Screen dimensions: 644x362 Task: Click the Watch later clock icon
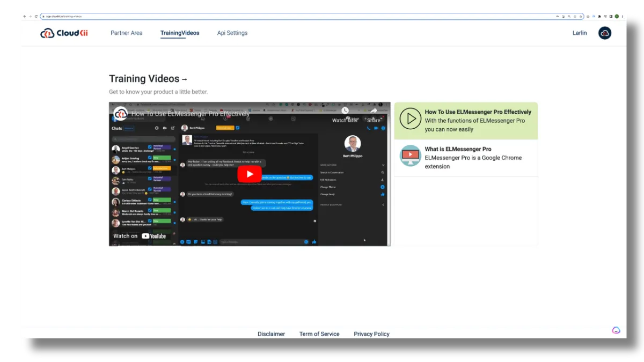(345, 111)
